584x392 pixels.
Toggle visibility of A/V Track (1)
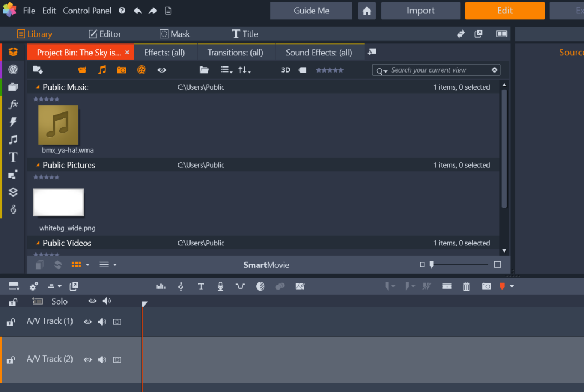pyautogui.click(x=88, y=322)
